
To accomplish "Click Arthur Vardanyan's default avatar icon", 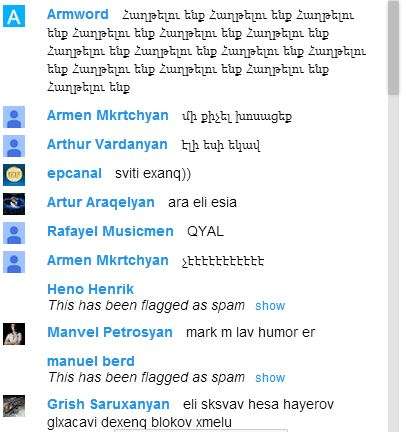I will [14, 146].
